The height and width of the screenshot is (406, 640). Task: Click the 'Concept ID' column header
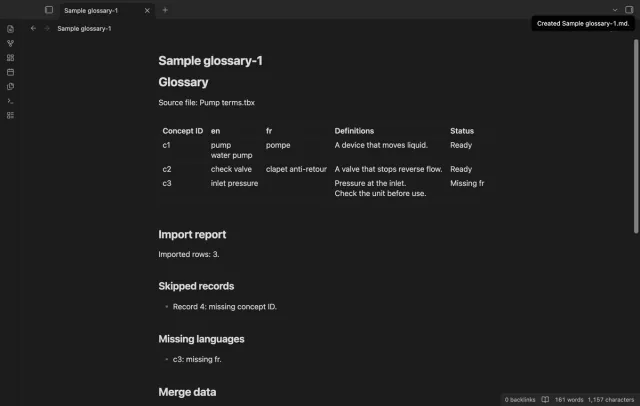pos(182,131)
